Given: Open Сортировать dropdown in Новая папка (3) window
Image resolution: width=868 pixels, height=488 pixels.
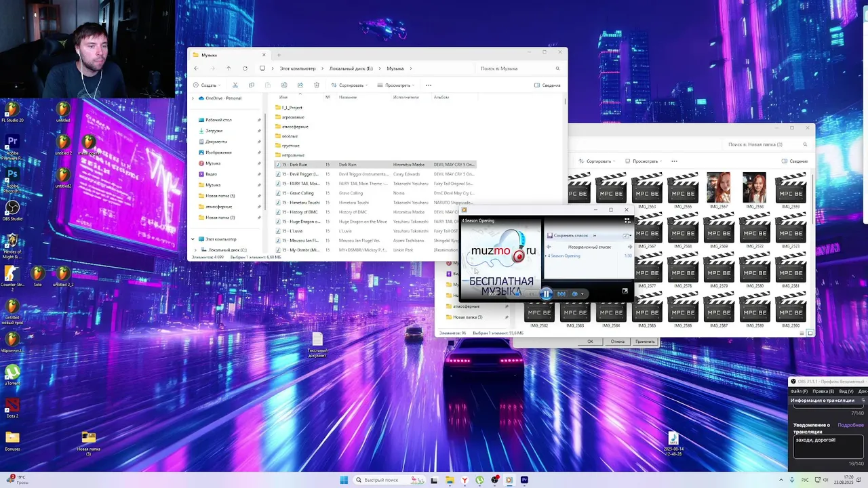Looking at the screenshot, I should [x=597, y=161].
